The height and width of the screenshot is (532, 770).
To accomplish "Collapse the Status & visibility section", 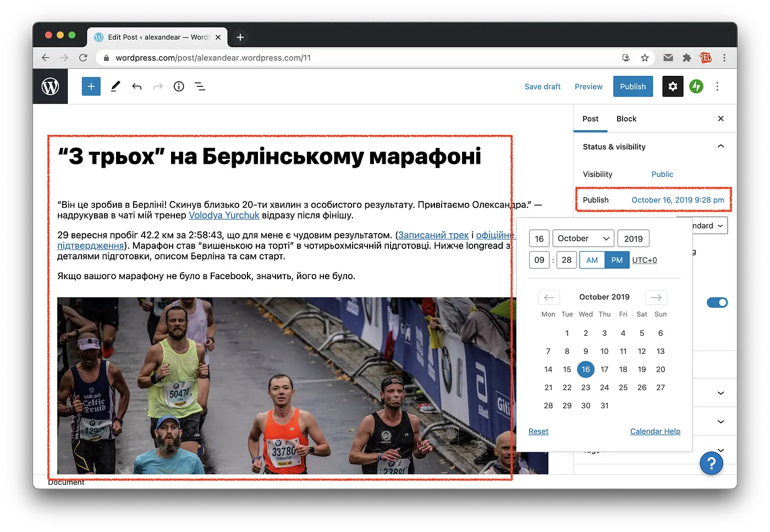I will coord(721,146).
